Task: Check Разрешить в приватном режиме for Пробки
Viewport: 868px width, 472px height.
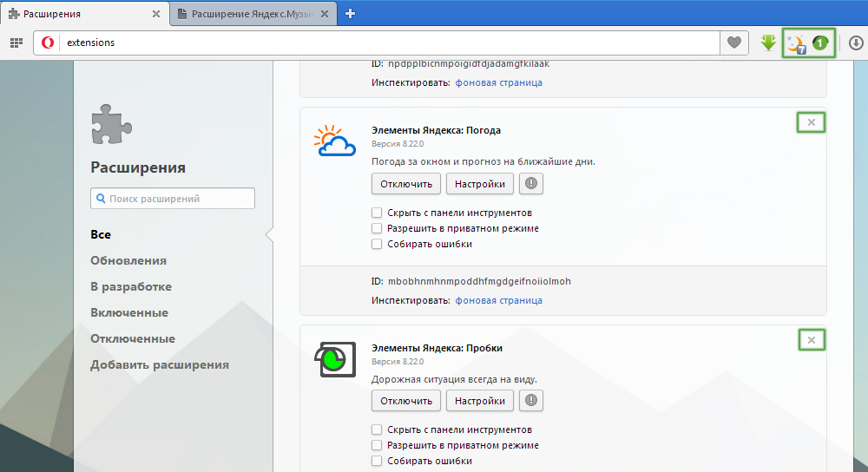Action: (377, 445)
